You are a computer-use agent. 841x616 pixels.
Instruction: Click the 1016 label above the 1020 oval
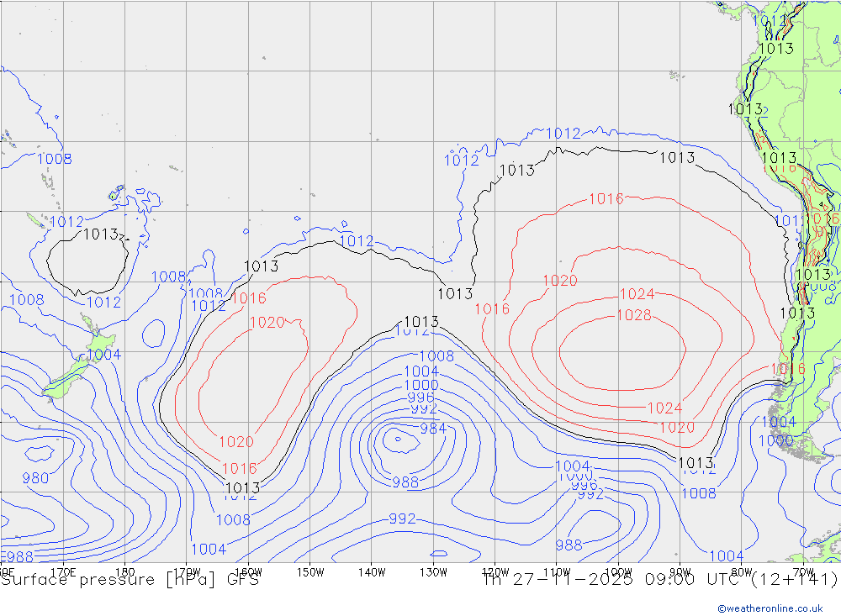(x=249, y=298)
